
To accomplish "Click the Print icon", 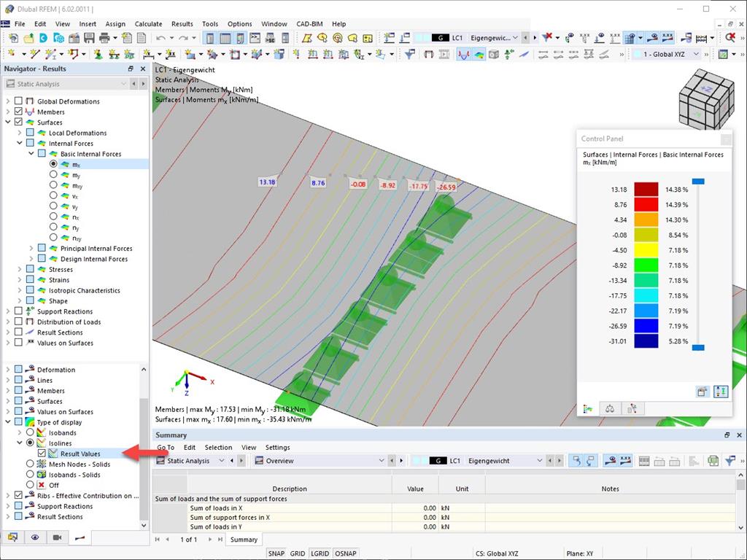I will (x=103, y=37).
